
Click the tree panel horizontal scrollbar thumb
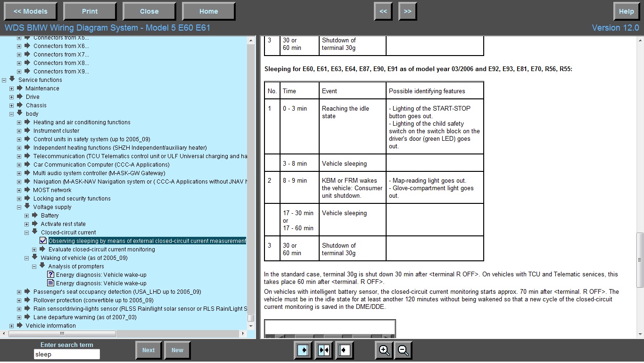62,333
